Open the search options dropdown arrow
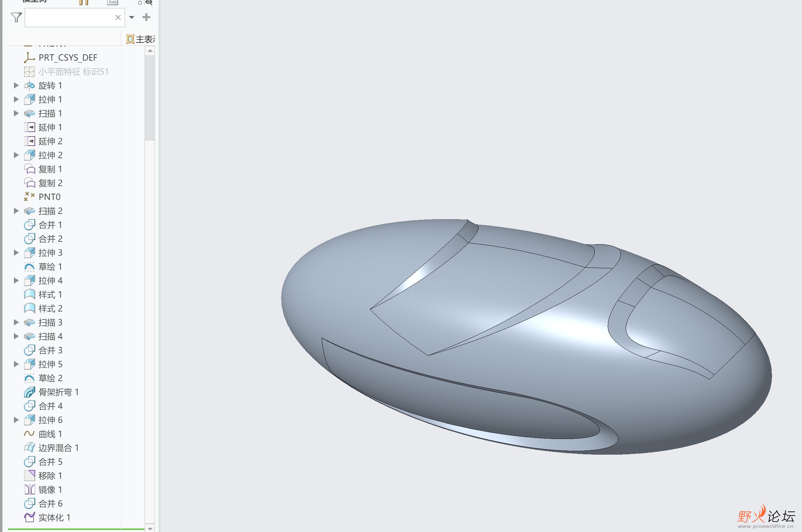Image resolution: width=802 pixels, height=532 pixels. [132, 17]
